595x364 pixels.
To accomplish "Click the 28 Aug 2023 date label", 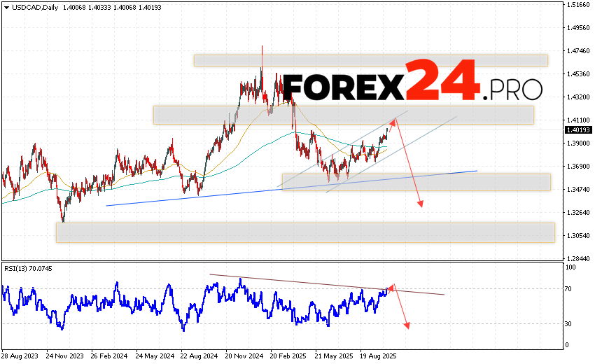I will click(20, 356).
